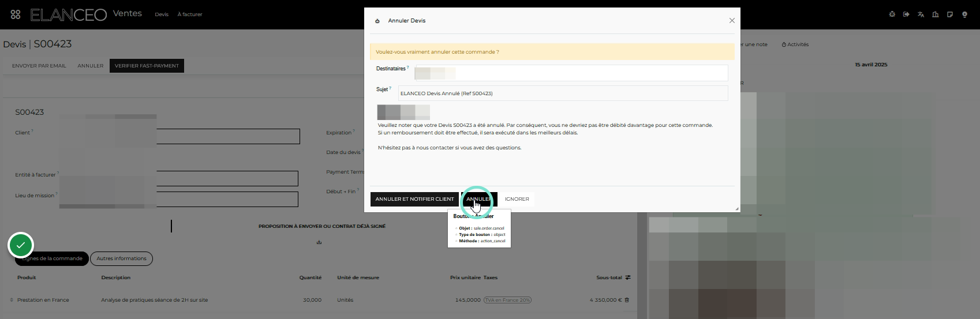Click the Début + Fin label
The width and height of the screenshot is (980, 319).
pyautogui.click(x=341, y=192)
